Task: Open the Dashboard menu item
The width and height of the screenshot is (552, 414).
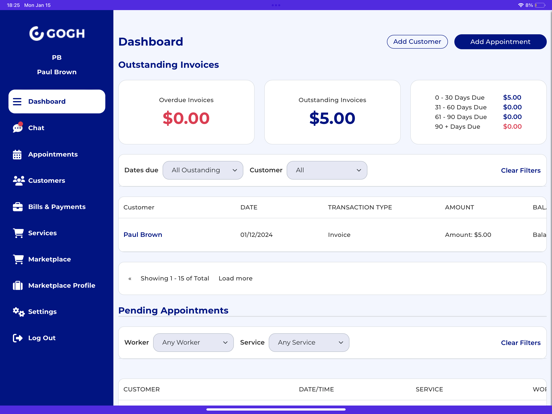Action: (x=57, y=101)
